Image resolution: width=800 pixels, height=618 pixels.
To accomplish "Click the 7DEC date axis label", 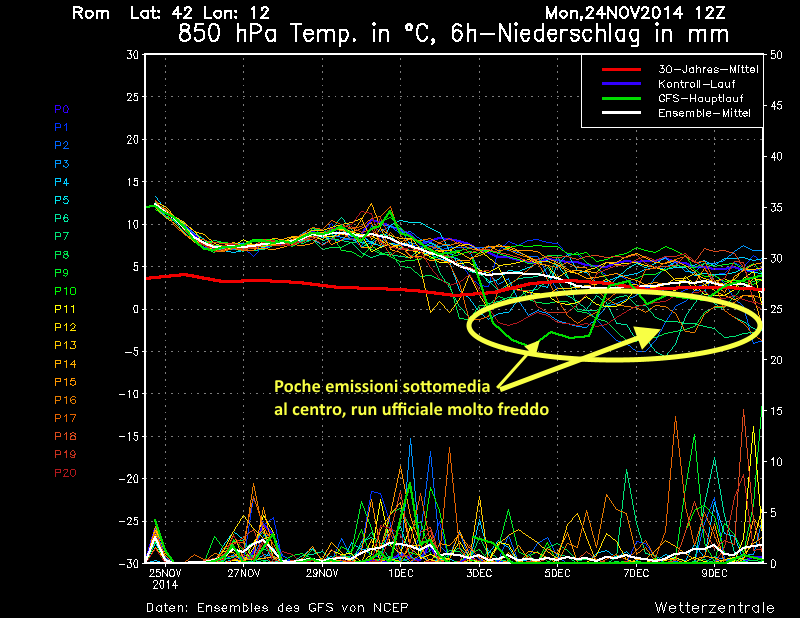I will [x=636, y=574].
